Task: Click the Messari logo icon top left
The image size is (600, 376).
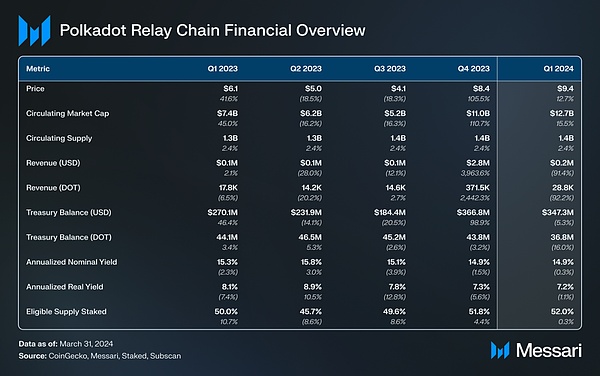Action: point(34,31)
